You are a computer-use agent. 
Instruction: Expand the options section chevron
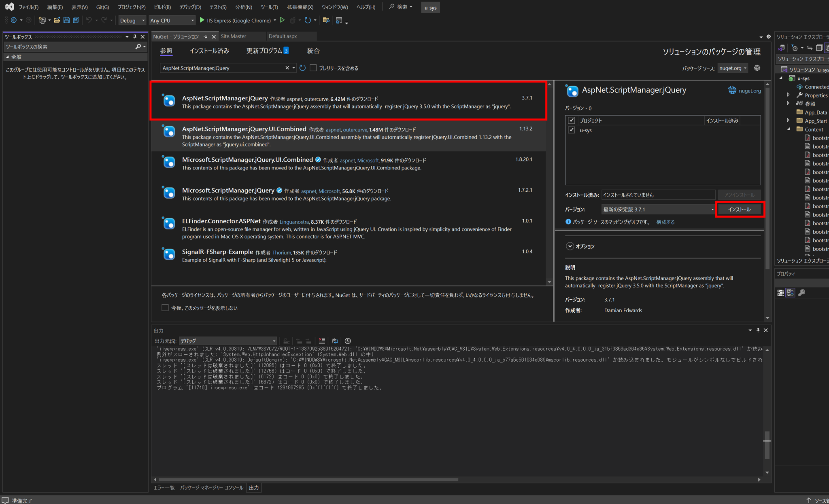570,246
